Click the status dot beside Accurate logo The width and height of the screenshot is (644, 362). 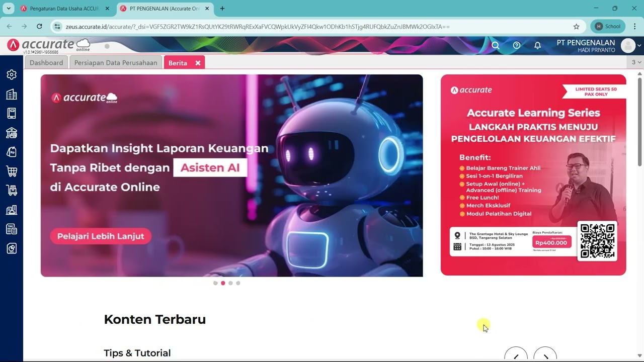107,46
